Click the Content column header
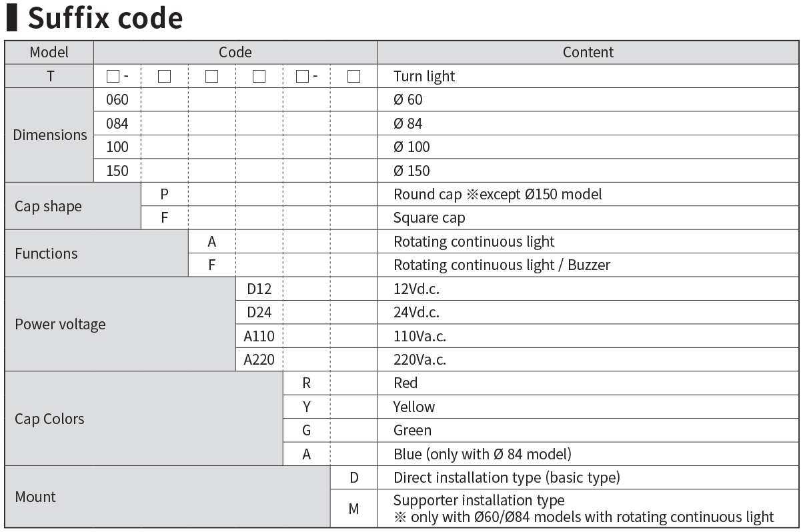805x532 pixels. [588, 52]
